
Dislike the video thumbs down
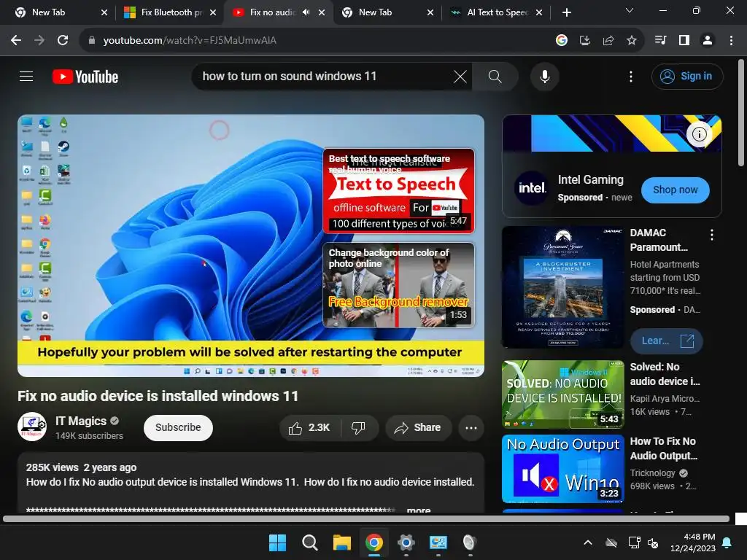tap(359, 427)
